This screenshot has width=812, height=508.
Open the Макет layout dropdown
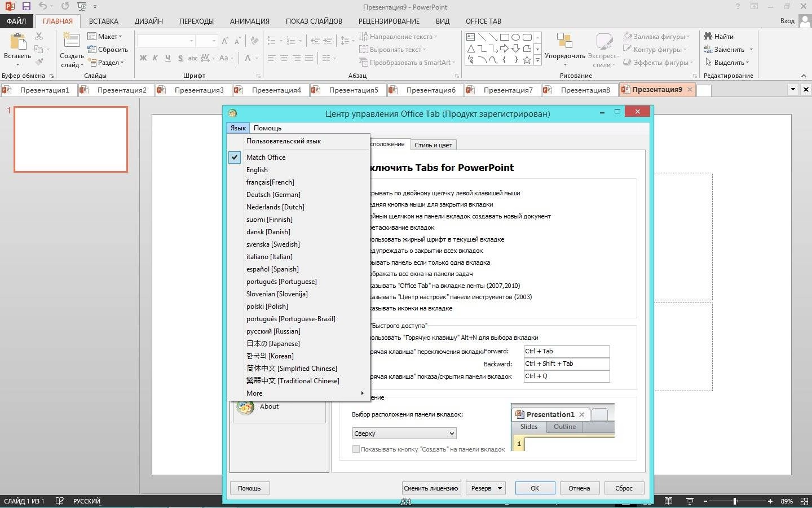point(105,37)
